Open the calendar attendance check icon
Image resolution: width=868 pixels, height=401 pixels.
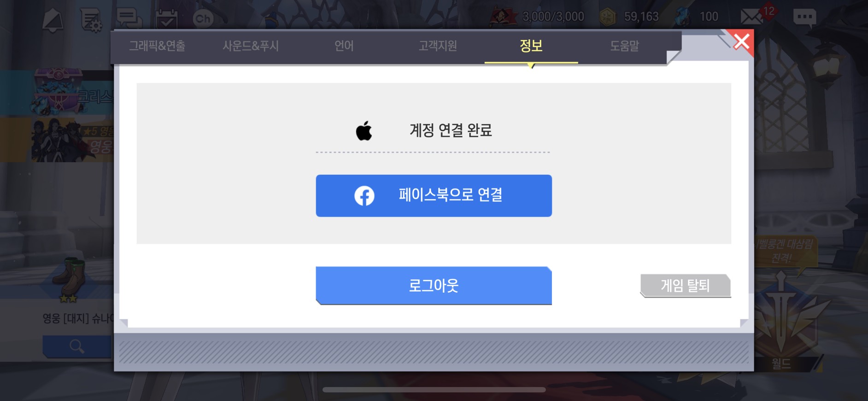[x=166, y=19]
